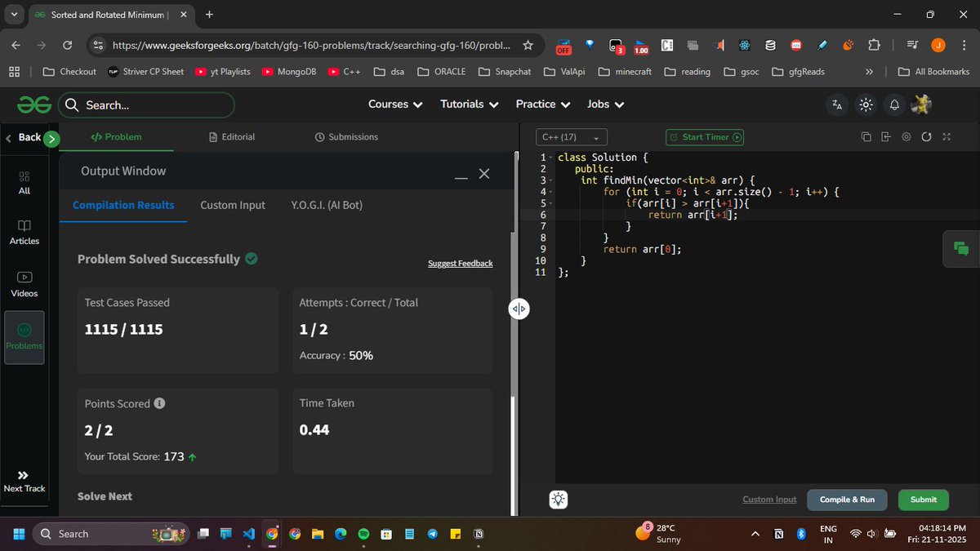Click the language translate icon in header

click(x=836, y=104)
